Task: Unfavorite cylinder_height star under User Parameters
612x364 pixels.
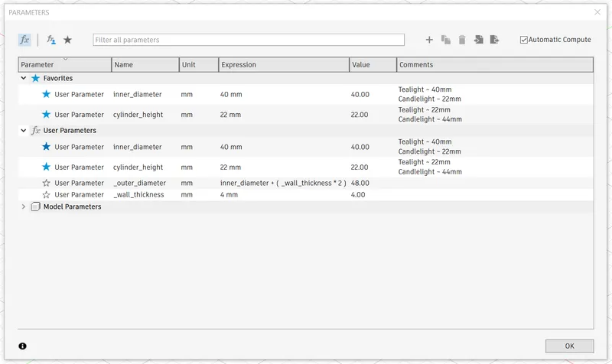Action: point(46,167)
